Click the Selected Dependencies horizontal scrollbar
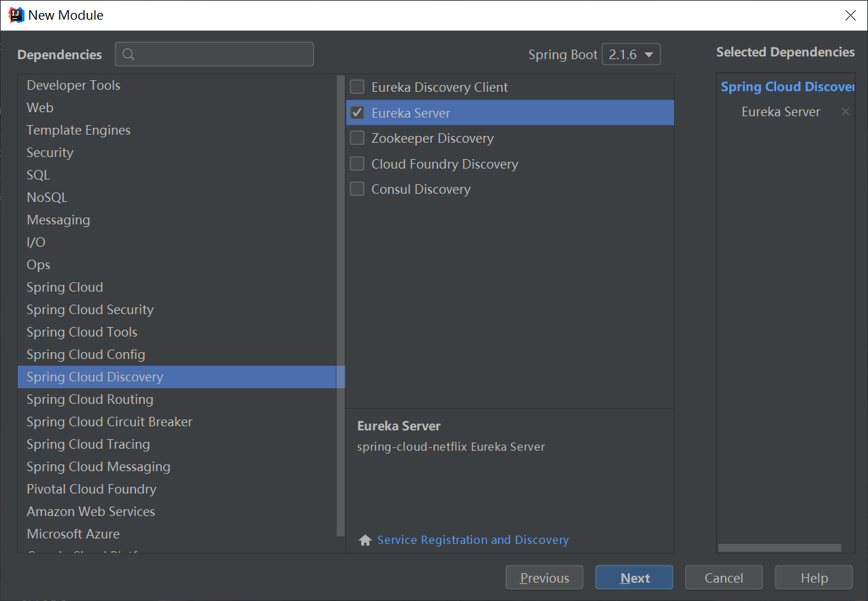The width and height of the screenshot is (868, 601). point(780,548)
